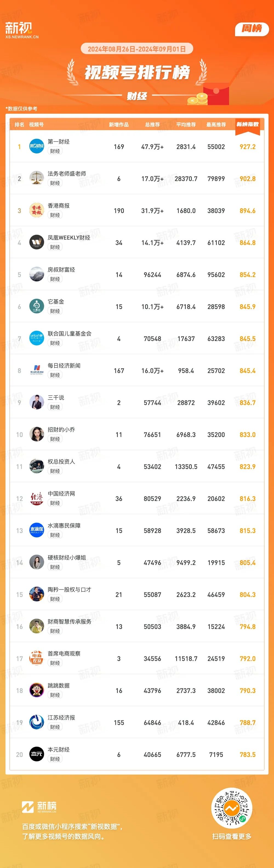Click the 江苏经济报 blue swirl logo
This screenshot has height=868, width=274.
point(36,723)
